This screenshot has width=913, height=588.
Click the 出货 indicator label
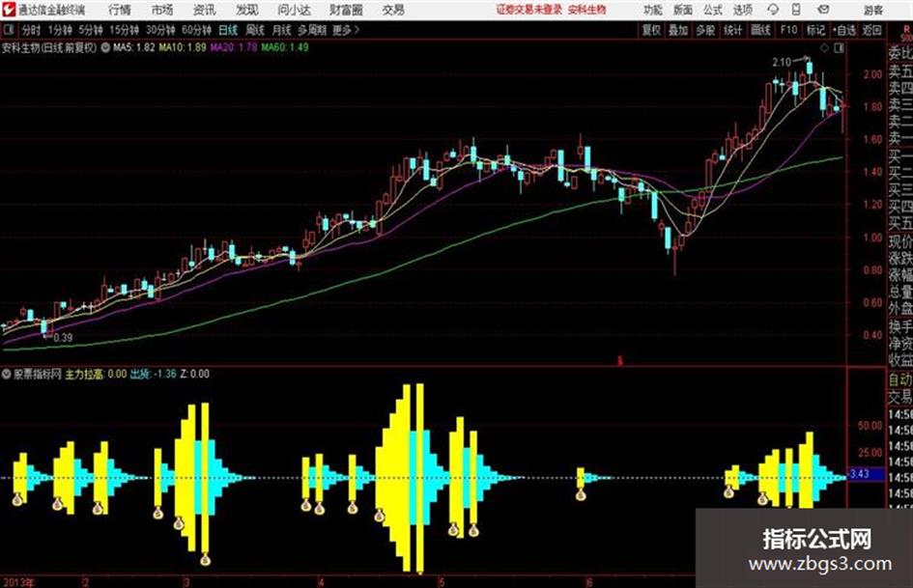click(x=140, y=374)
